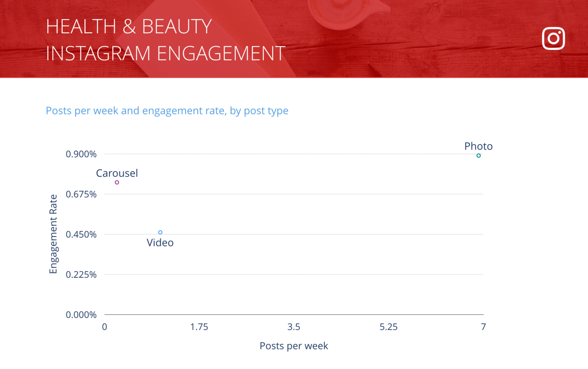Viewport: 588px width, 369px height.
Task: Click the x-axis tick label 0
Action: coord(105,327)
